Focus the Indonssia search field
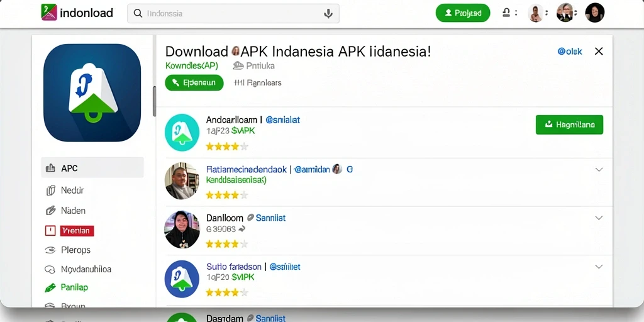Screen dimensions: 644x322 tap(233, 14)
